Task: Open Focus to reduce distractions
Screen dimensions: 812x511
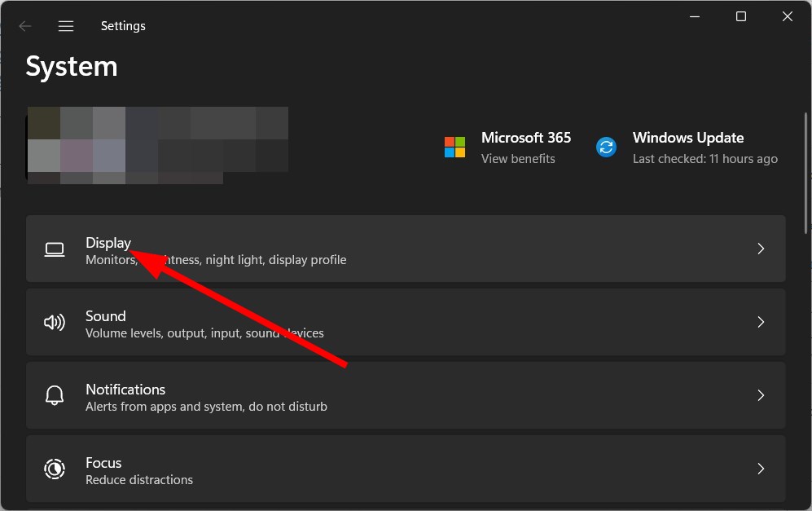Action: [326, 469]
